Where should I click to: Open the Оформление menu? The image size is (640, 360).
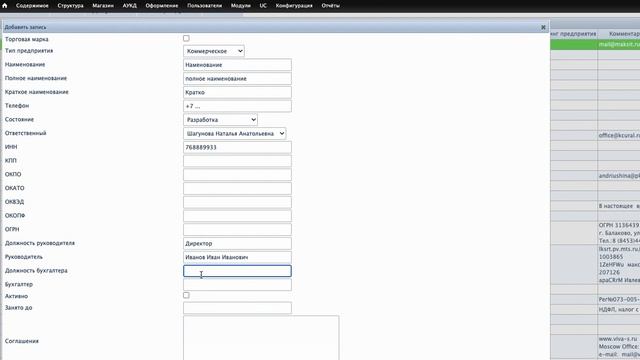click(x=162, y=6)
